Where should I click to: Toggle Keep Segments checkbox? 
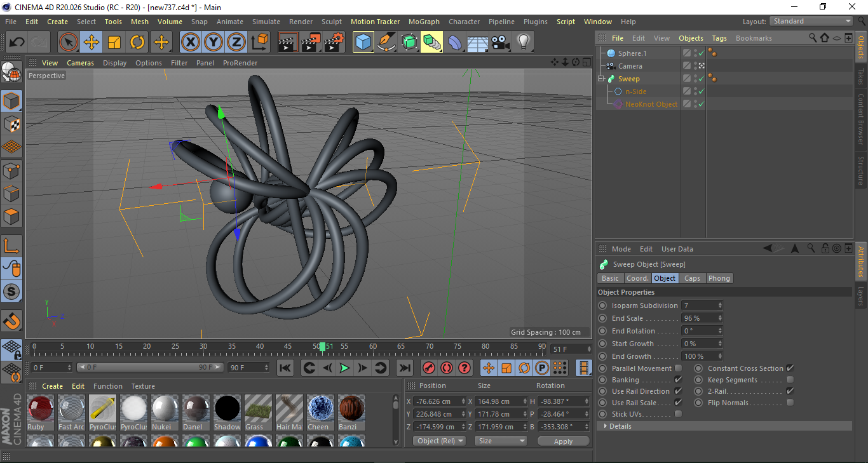(x=790, y=380)
